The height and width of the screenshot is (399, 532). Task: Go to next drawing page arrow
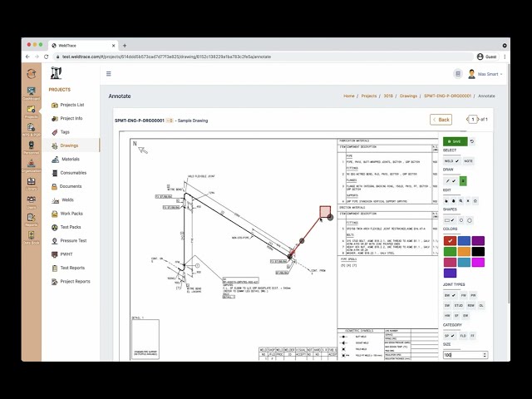pos(479,120)
